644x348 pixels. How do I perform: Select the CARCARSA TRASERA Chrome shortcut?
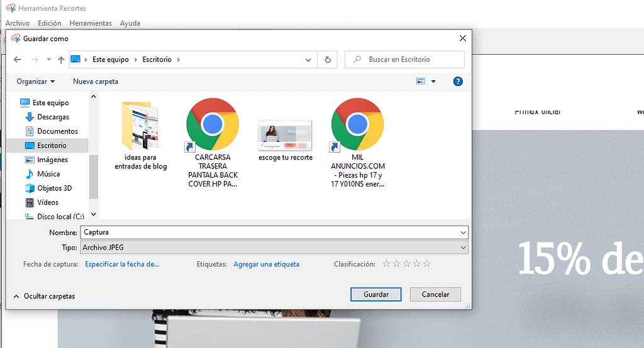[213, 143]
